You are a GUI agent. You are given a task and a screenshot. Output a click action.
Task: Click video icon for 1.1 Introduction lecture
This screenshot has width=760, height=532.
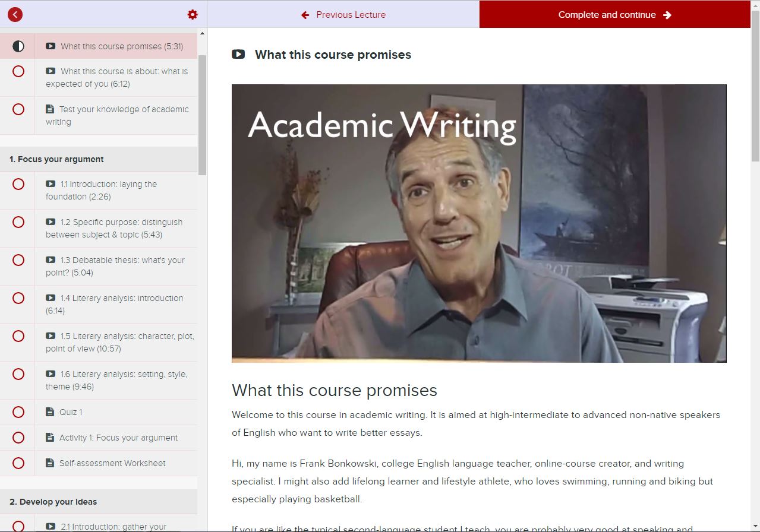point(51,184)
